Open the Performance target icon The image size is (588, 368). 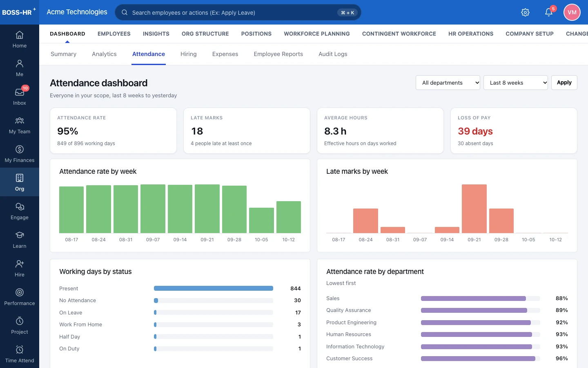tap(20, 293)
